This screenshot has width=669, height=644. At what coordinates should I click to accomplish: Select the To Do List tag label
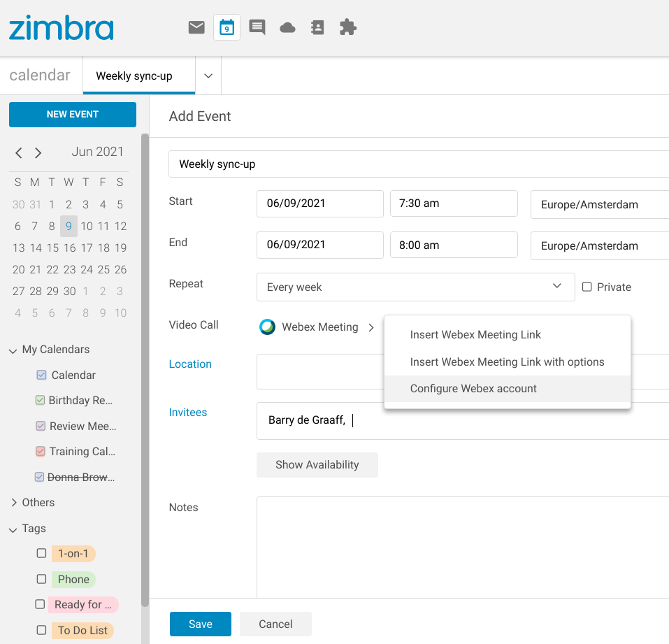point(82,630)
